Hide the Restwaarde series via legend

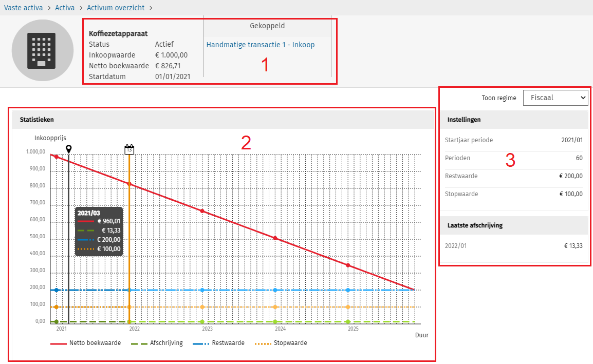[218, 343]
